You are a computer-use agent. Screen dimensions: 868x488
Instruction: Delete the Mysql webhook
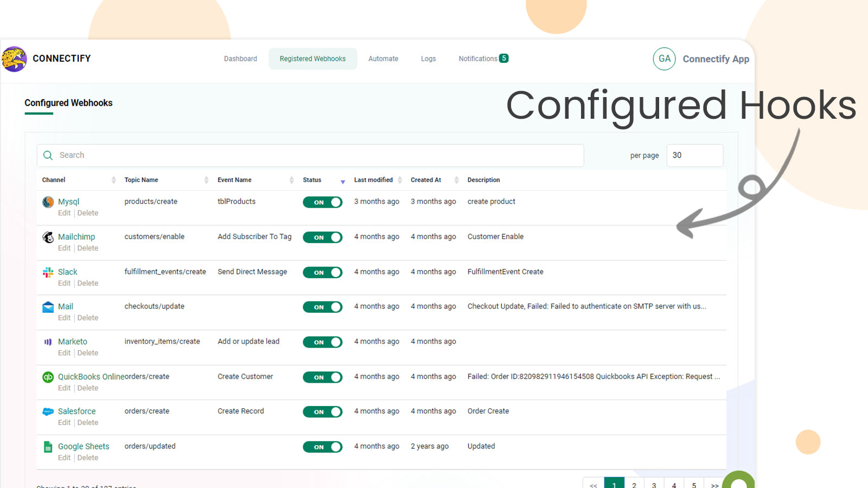88,213
